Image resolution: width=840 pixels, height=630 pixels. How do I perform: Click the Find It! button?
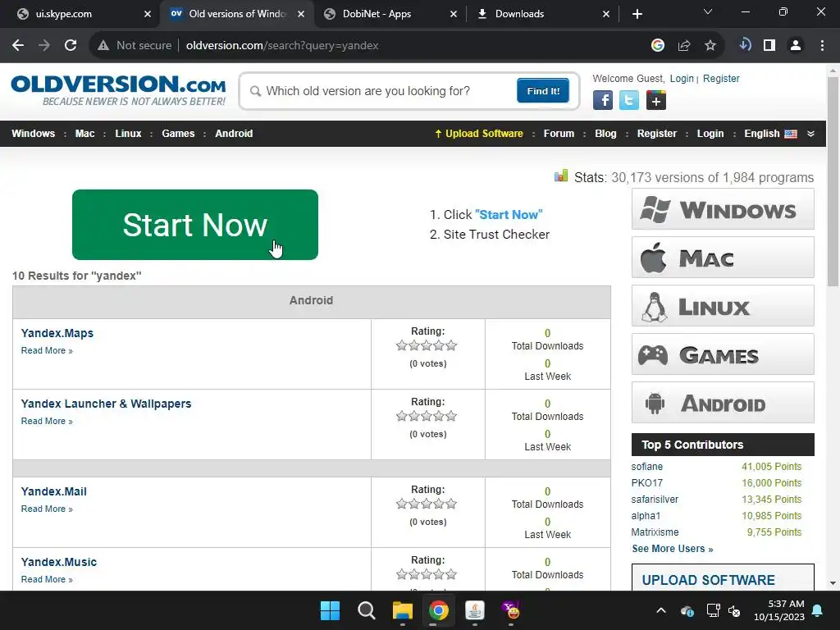(x=543, y=90)
